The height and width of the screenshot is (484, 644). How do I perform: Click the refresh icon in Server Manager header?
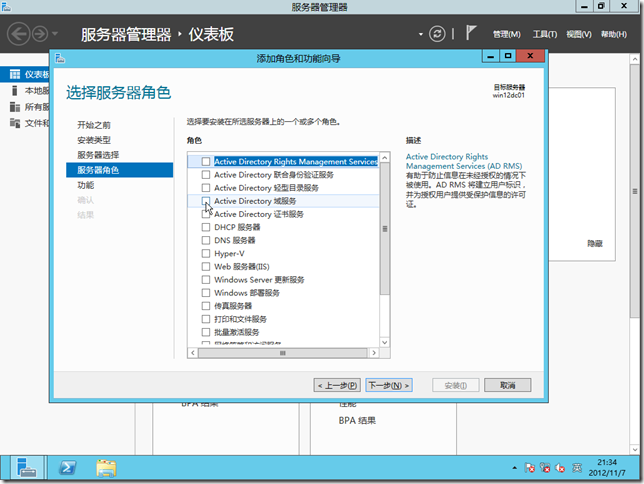tap(437, 34)
